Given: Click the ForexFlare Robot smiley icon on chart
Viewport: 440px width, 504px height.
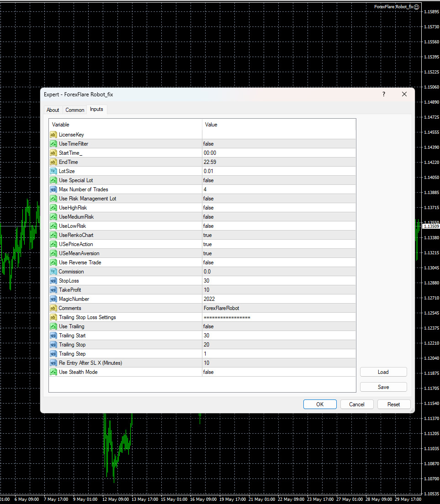Looking at the screenshot, I should tap(417, 7).
